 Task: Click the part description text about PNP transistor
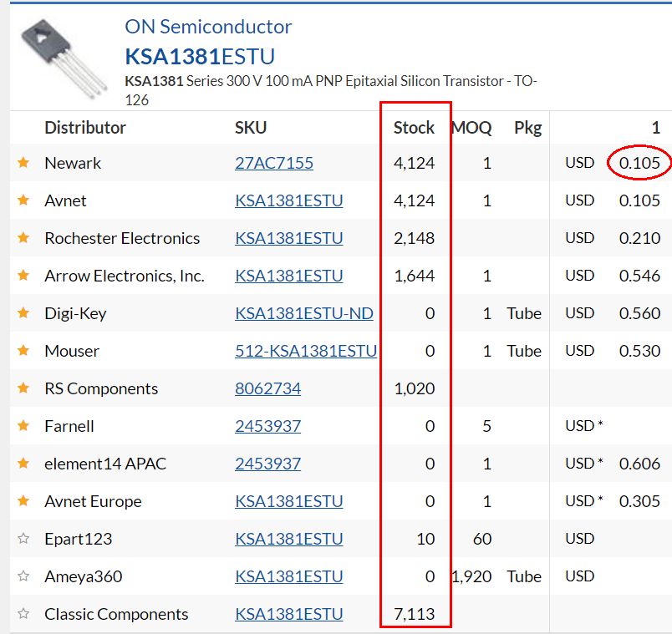[331, 90]
